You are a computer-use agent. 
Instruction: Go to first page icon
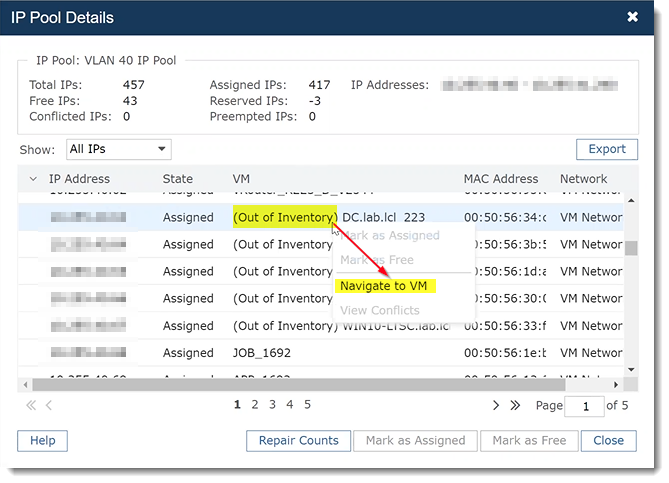31,405
